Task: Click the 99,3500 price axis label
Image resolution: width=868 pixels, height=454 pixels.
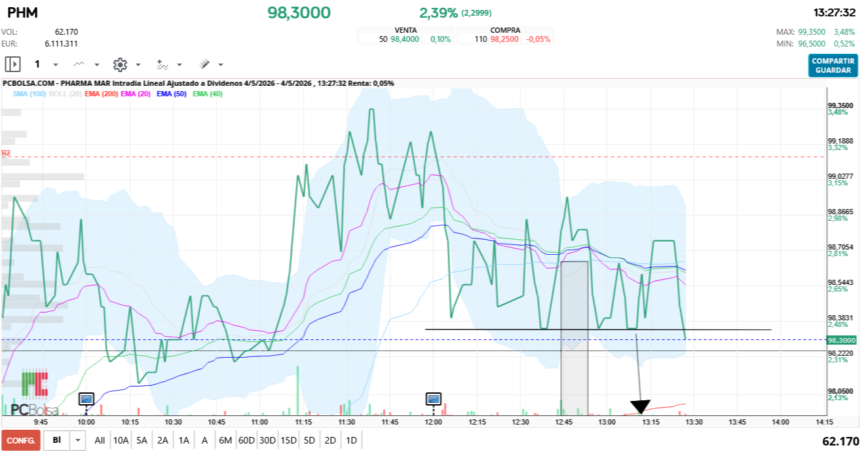Action: click(840, 105)
